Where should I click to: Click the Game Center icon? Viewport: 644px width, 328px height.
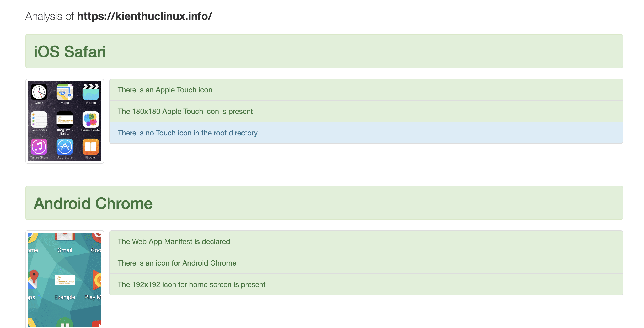(91, 119)
